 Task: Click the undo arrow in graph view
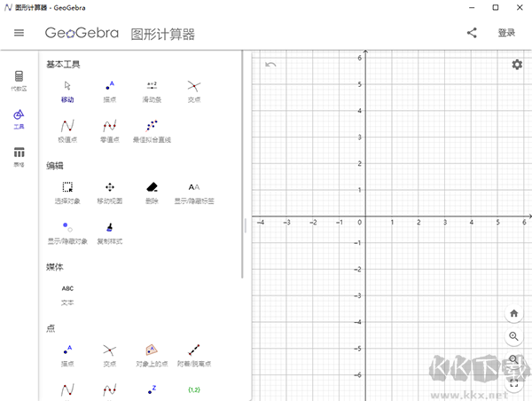point(270,64)
